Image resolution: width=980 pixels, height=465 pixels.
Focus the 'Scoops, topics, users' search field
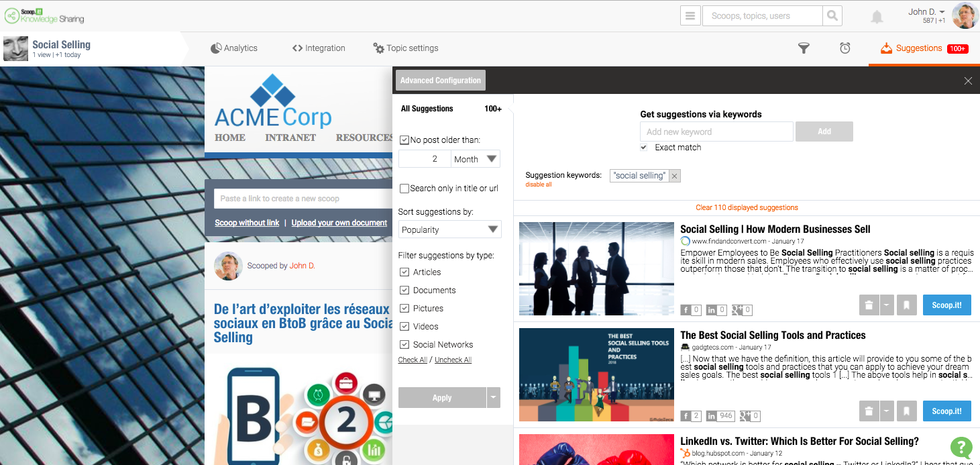tap(762, 15)
